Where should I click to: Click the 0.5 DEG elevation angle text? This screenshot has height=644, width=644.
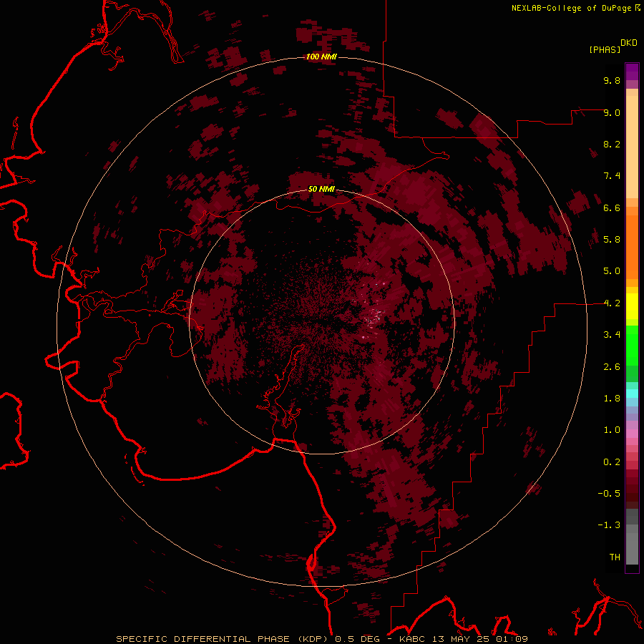(x=356, y=639)
